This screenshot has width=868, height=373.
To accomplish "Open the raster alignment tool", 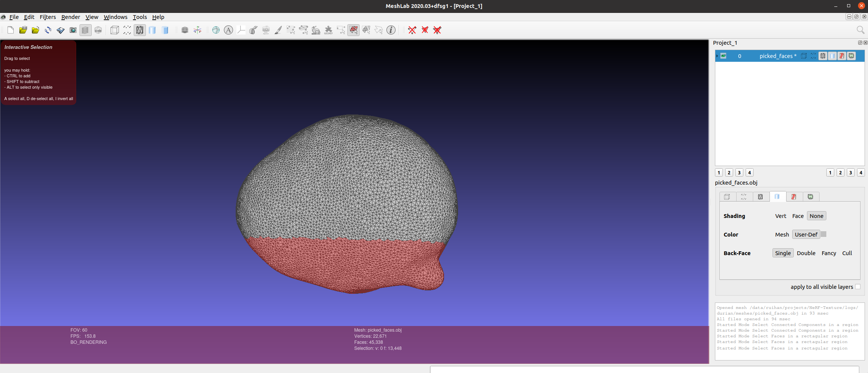I will (266, 30).
